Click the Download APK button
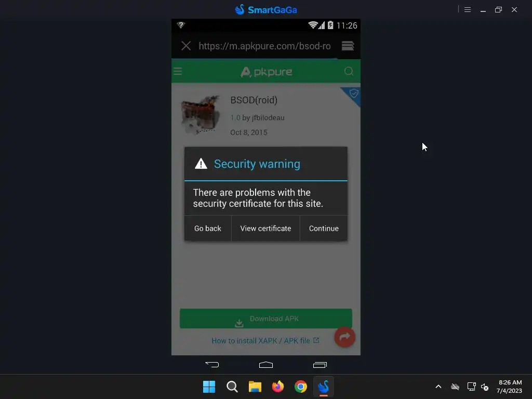 [265, 318]
